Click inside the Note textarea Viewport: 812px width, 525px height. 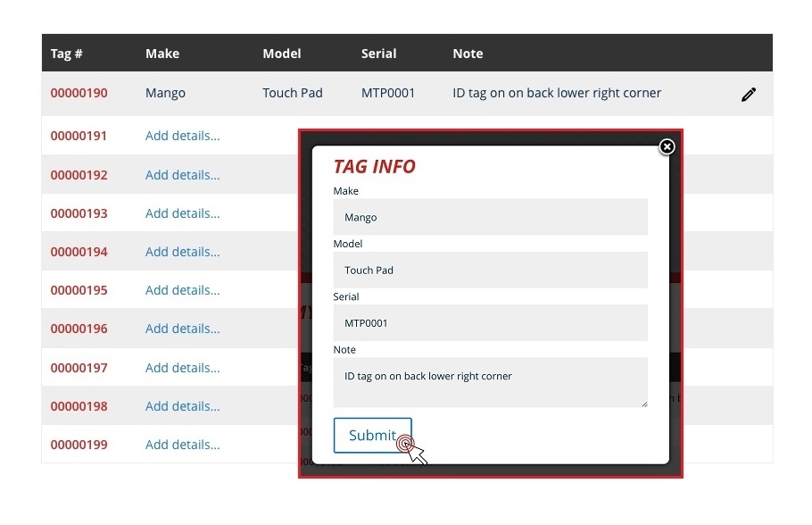[490, 382]
